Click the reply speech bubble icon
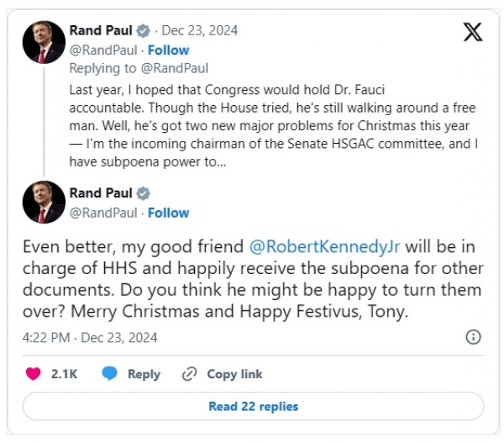The image size is (504, 443). 110,374
